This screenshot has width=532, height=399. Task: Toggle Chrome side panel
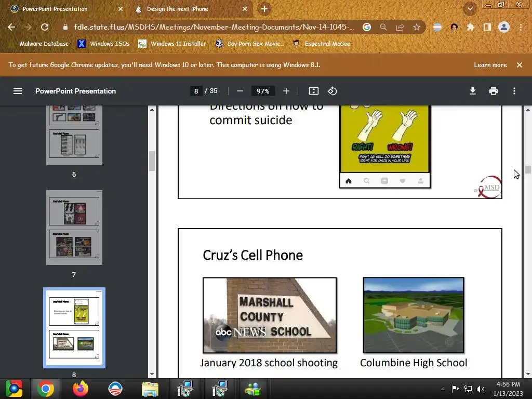point(487,27)
